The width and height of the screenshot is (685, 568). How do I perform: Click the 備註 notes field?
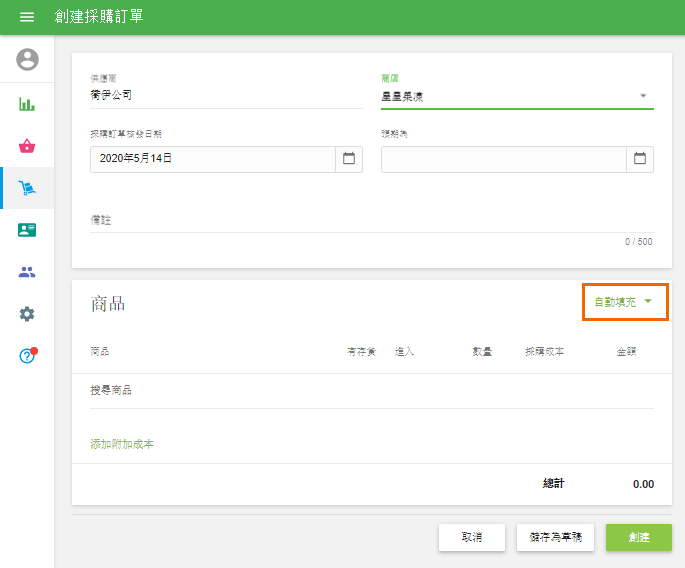coord(372,220)
